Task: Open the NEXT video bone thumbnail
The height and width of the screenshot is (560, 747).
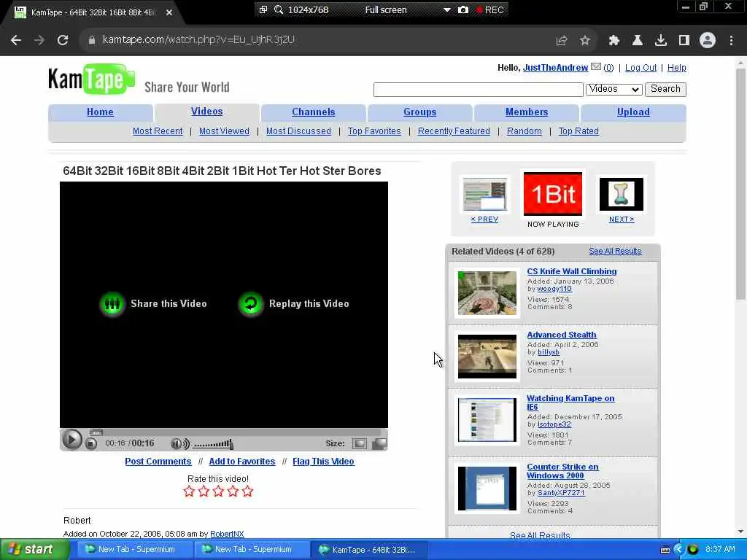Action: click(622, 194)
